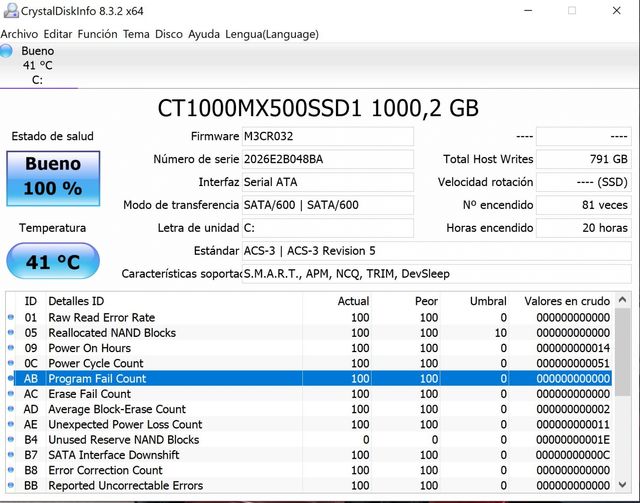640x503 pixels.
Task: Open the Tema menu
Action: (x=136, y=34)
